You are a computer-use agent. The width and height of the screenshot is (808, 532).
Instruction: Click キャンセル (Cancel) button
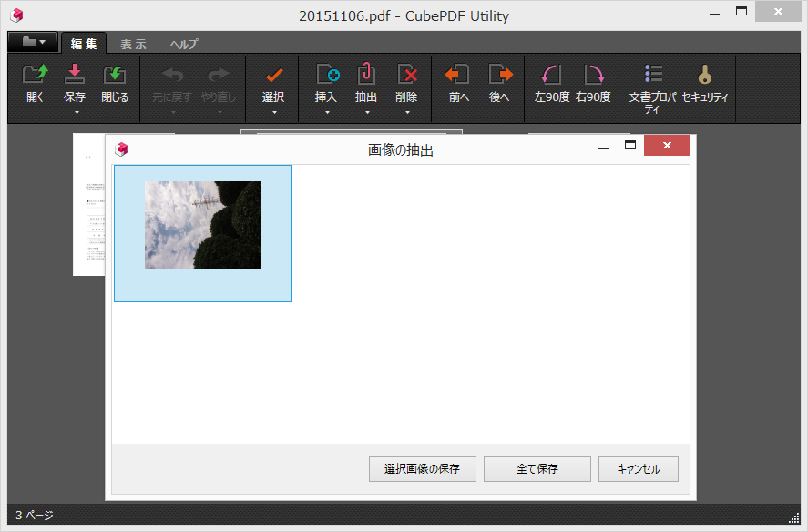click(x=639, y=468)
